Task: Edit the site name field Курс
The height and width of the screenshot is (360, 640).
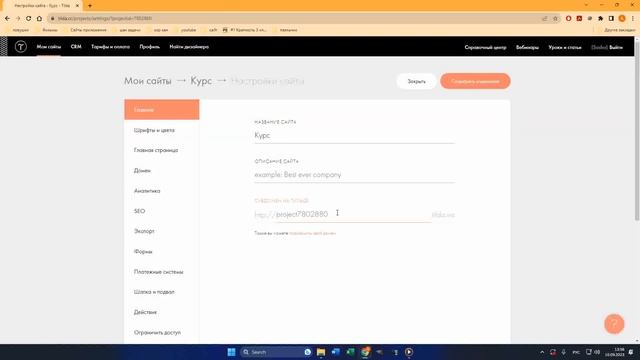Action: pyautogui.click(x=354, y=136)
